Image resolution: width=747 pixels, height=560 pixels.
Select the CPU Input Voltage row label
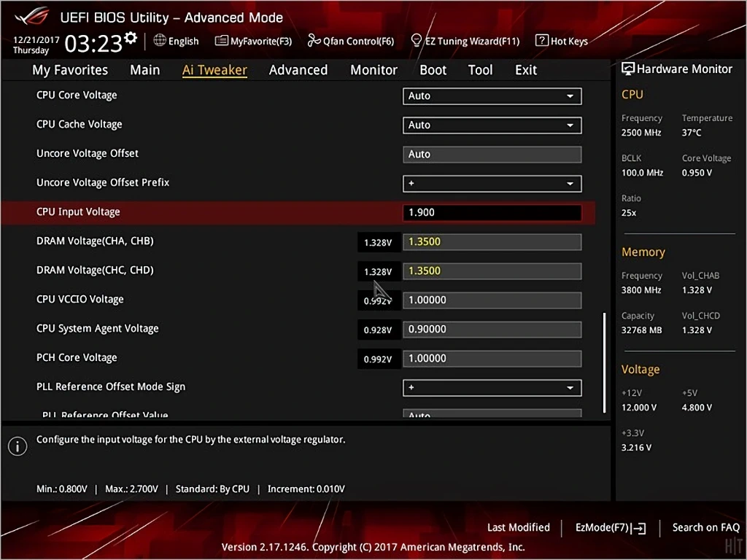click(x=78, y=212)
